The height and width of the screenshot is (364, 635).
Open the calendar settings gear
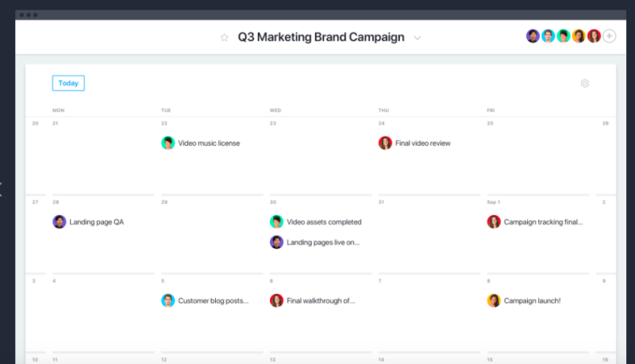pos(585,83)
